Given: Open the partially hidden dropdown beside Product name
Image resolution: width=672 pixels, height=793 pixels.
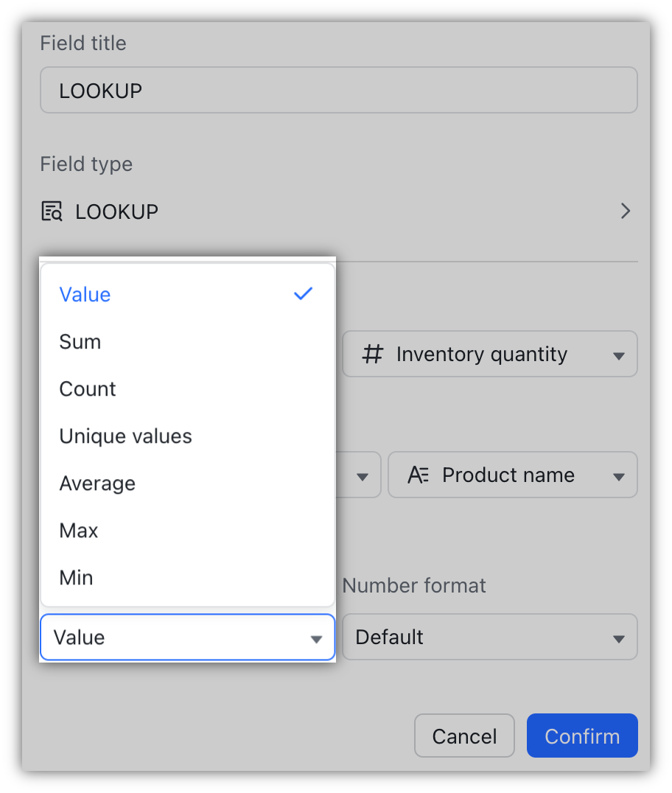Looking at the screenshot, I should (362, 475).
